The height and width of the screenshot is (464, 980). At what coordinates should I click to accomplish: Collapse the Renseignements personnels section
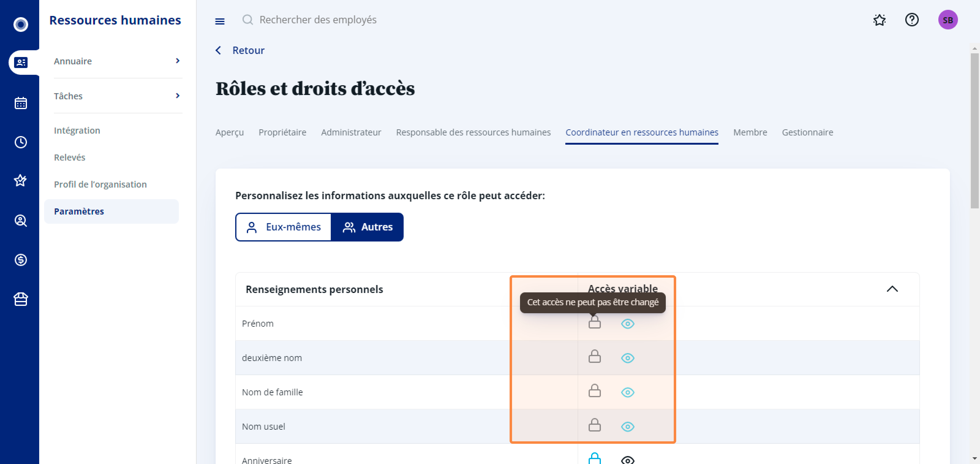coord(892,289)
